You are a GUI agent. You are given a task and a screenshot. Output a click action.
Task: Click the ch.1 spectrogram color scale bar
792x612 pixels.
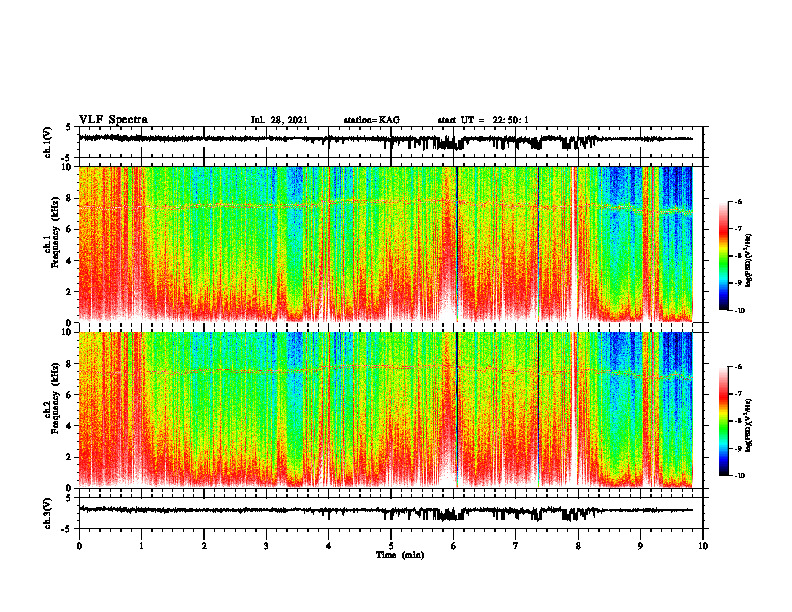pos(724,256)
